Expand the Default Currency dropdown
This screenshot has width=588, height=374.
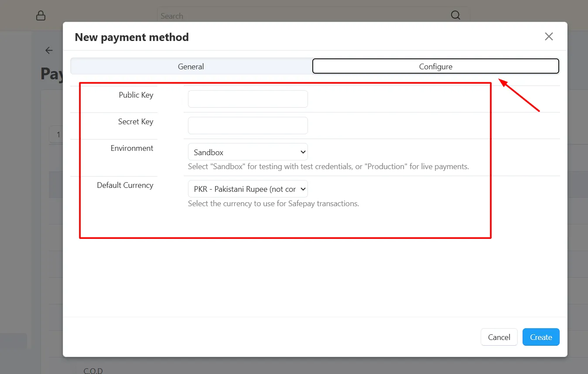click(248, 189)
